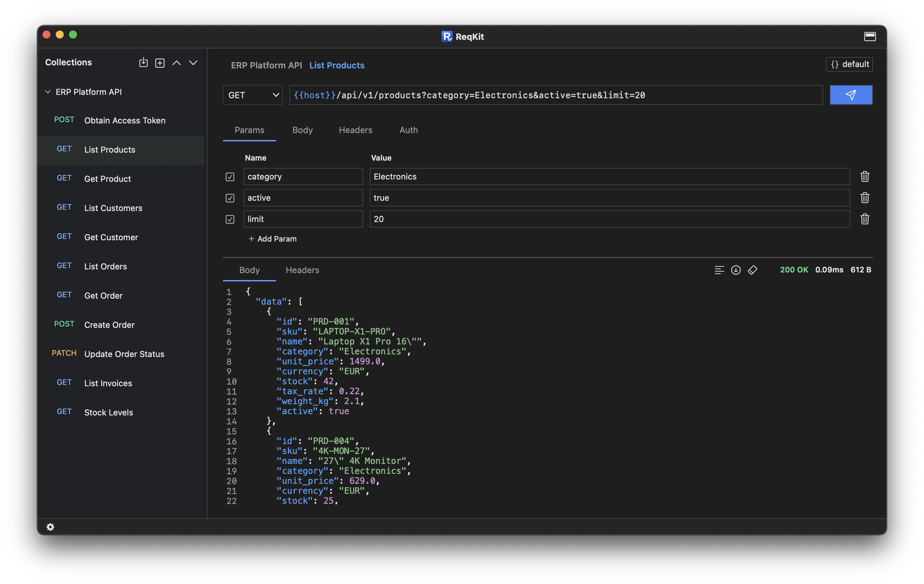Click the format response lines icon
This screenshot has width=924, height=584.
click(x=719, y=270)
